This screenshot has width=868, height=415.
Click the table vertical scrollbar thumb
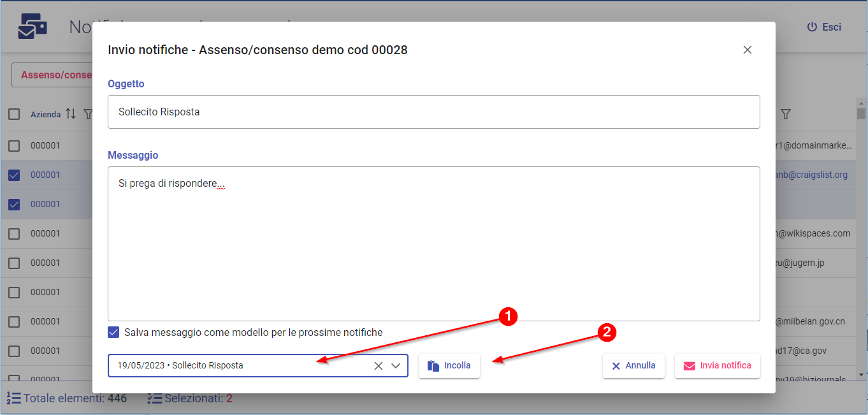(861, 114)
